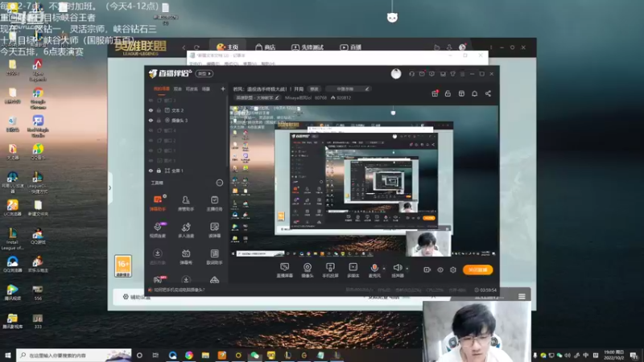Click the lock icon in stream header
Image resolution: width=644 pixels, height=362 pixels.
(448, 93)
